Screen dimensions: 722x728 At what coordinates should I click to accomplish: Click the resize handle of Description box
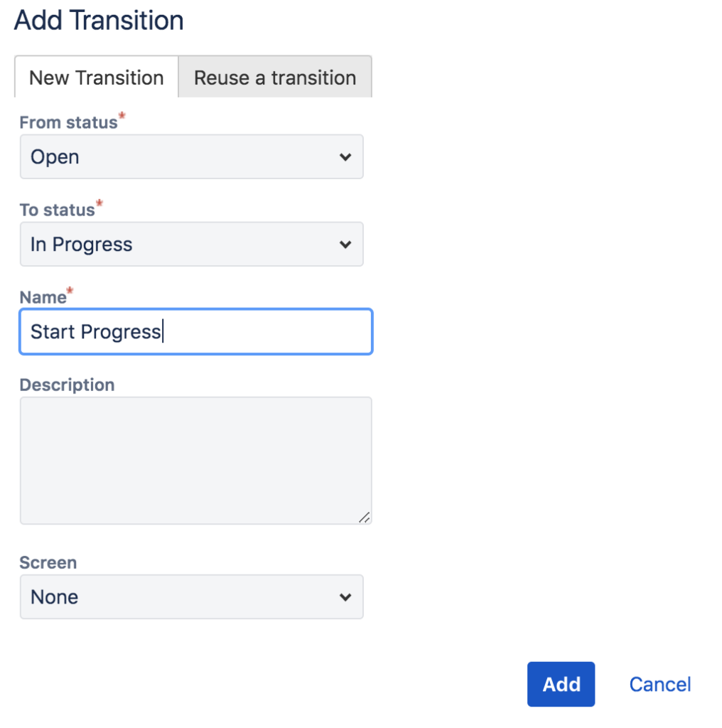pos(366,517)
